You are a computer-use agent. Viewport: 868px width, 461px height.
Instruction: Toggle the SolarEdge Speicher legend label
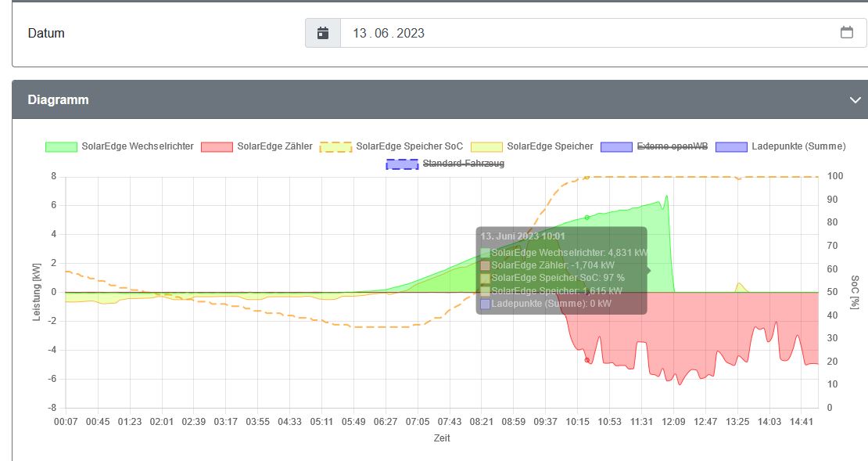[x=550, y=146]
